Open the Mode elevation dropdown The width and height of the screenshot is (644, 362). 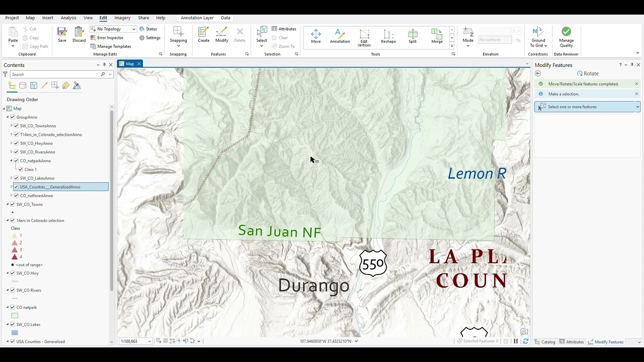[468, 46]
